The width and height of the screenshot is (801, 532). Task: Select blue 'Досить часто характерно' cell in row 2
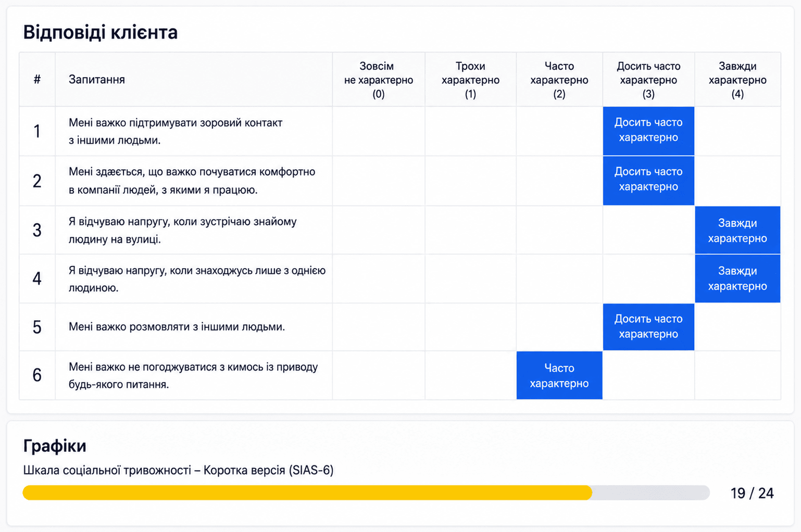click(648, 180)
